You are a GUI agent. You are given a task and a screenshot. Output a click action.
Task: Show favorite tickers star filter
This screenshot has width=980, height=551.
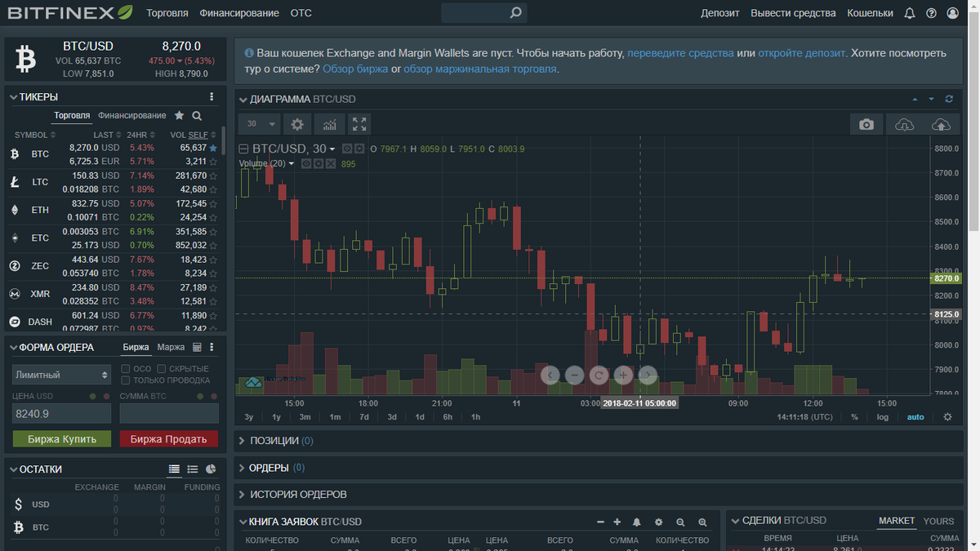(180, 116)
